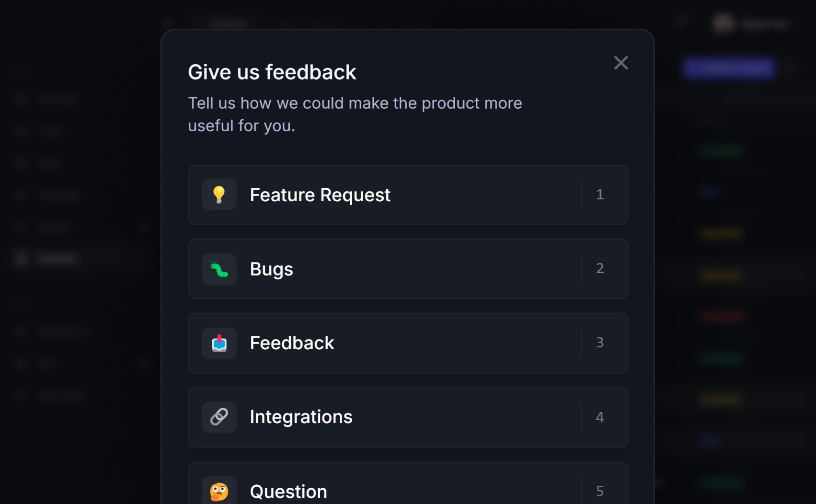Click shortcut number 5 on Question
Image resolution: width=816 pixels, height=504 pixels.
(x=600, y=491)
